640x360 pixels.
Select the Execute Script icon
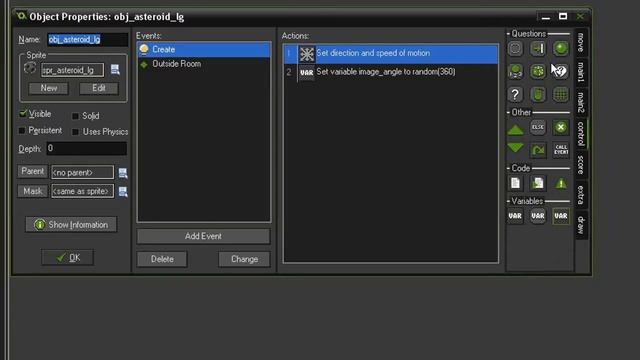pyautogui.click(x=538, y=183)
